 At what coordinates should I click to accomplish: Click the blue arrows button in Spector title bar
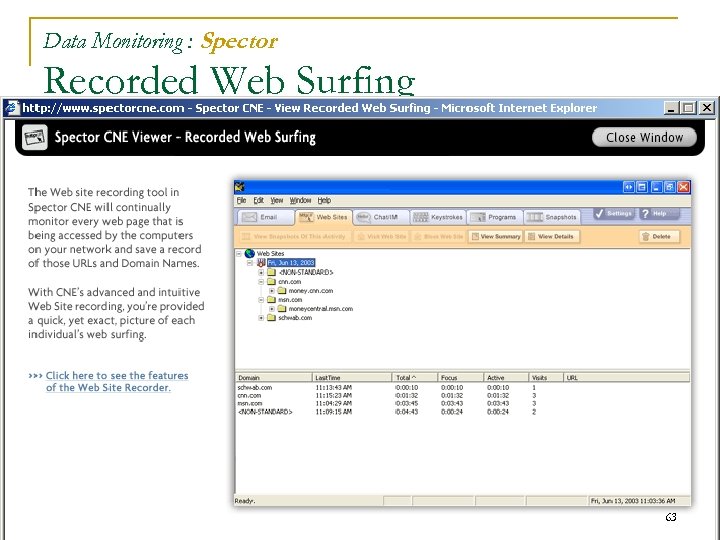tap(628, 187)
